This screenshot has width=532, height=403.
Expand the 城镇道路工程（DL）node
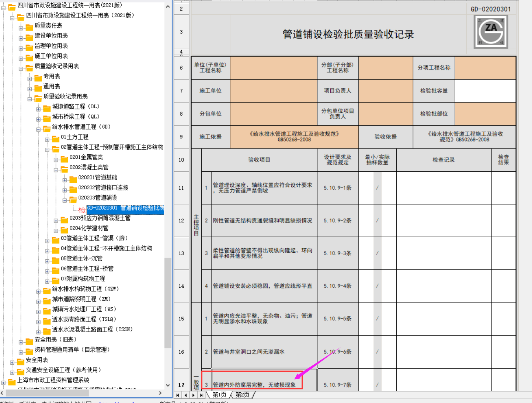click(38, 109)
